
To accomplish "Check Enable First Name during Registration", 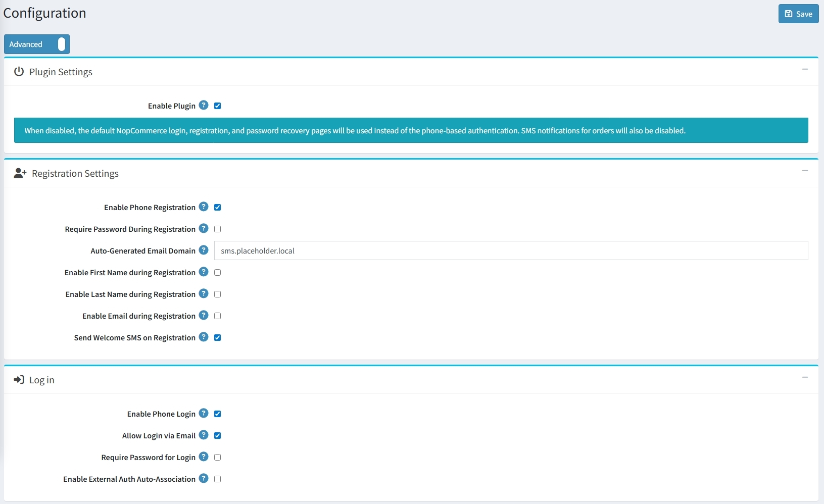I will 218,273.
